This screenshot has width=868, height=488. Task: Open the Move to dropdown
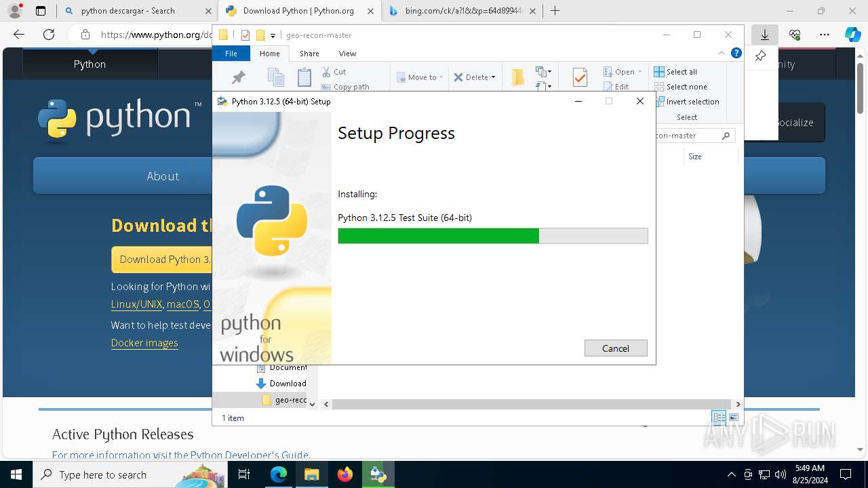point(420,77)
